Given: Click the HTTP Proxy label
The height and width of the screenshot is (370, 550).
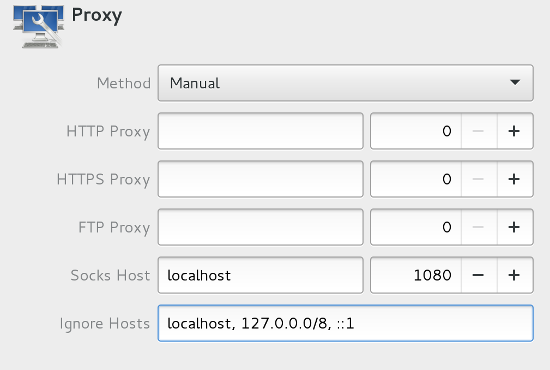Looking at the screenshot, I should (x=108, y=132).
